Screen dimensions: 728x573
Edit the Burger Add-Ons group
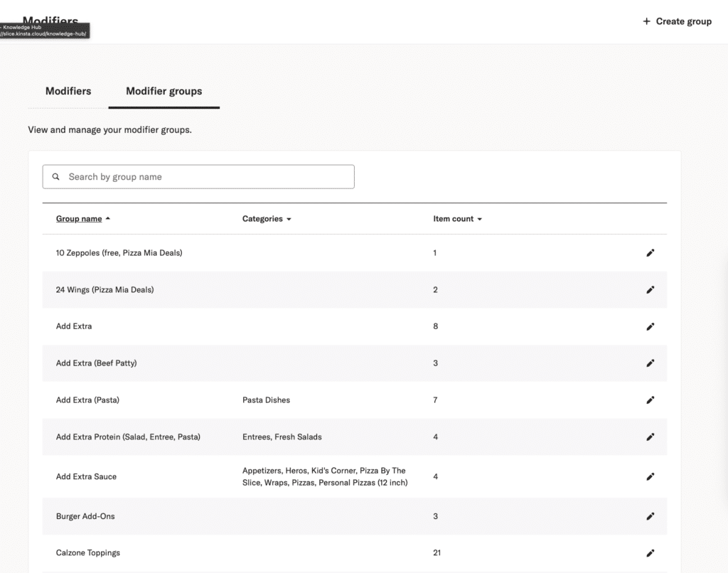(x=650, y=517)
